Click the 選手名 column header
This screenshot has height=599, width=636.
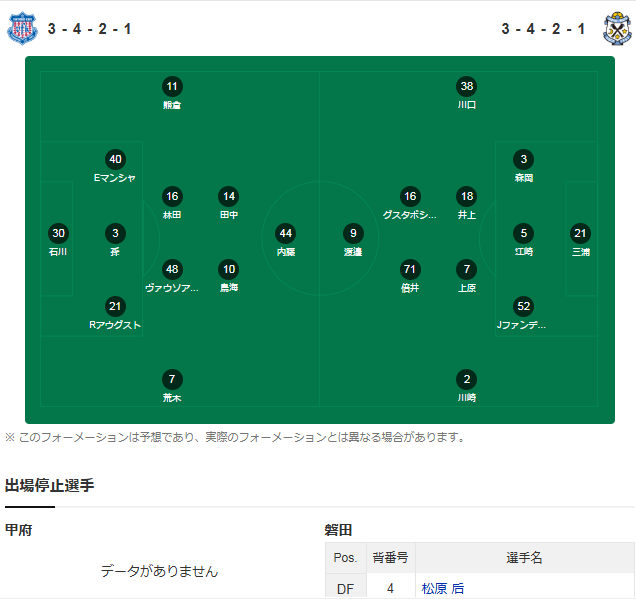pyautogui.click(x=524, y=557)
